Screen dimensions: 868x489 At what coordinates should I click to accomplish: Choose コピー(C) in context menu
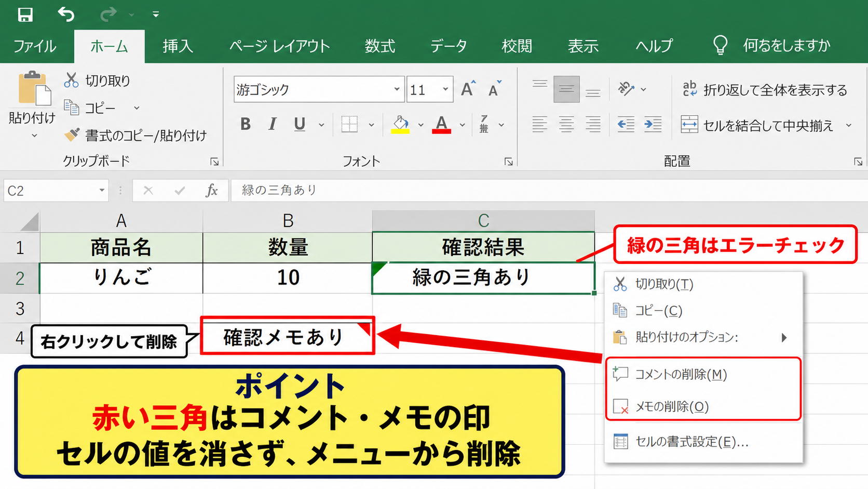click(x=704, y=311)
